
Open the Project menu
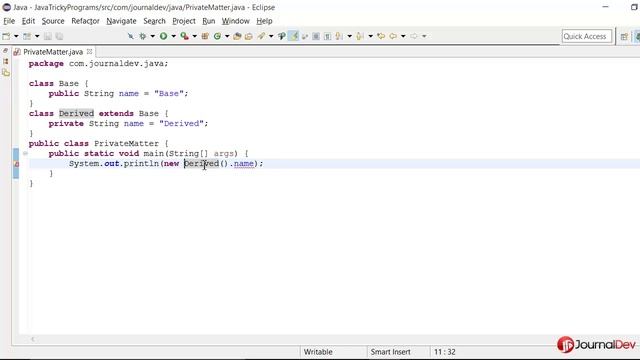(x=184, y=21)
